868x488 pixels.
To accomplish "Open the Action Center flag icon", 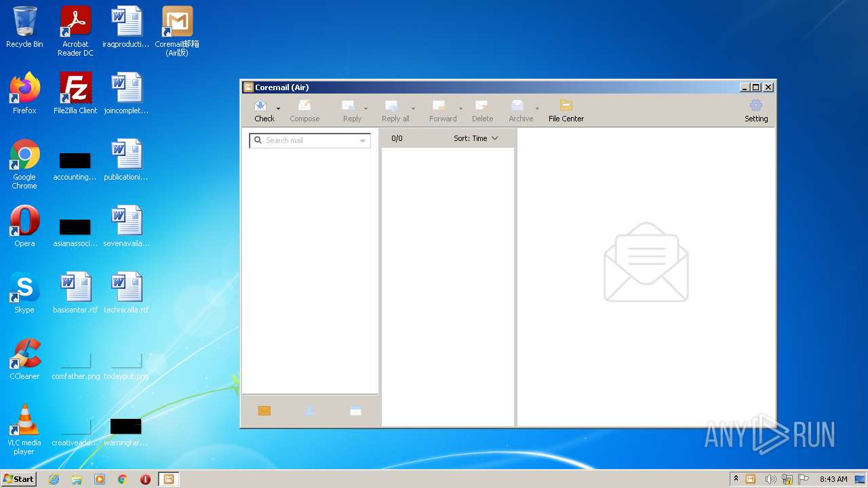I will tap(804, 479).
